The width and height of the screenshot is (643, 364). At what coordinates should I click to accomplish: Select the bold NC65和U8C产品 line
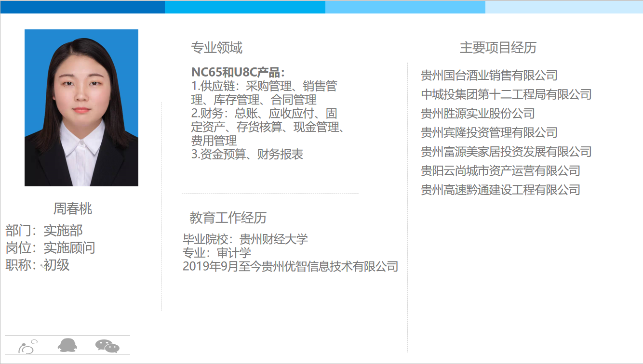[238, 73]
